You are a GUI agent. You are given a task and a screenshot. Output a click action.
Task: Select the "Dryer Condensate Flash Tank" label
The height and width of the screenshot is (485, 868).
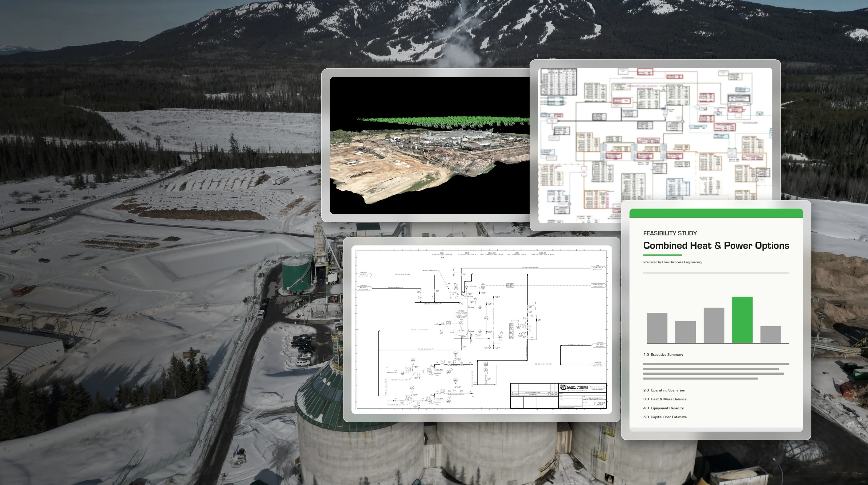tap(461, 313)
